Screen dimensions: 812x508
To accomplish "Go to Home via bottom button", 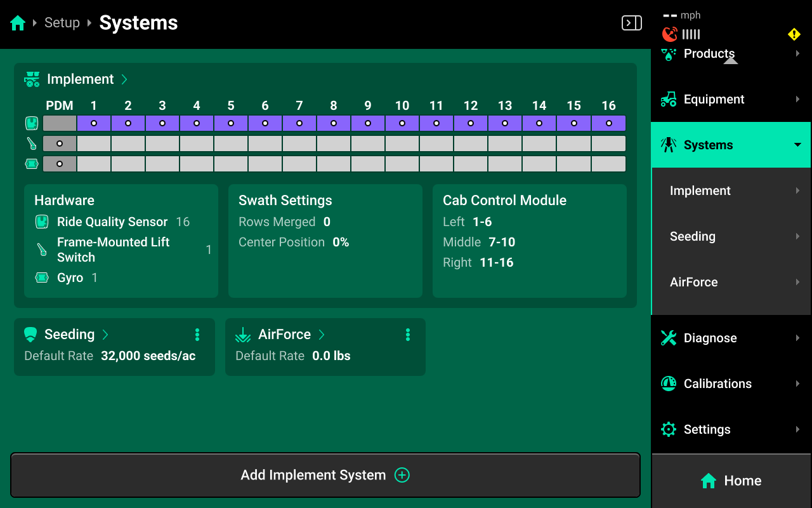I will (731, 481).
